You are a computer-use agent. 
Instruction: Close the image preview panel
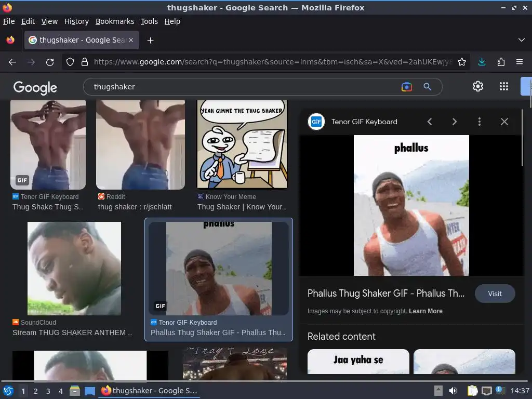[504, 122]
